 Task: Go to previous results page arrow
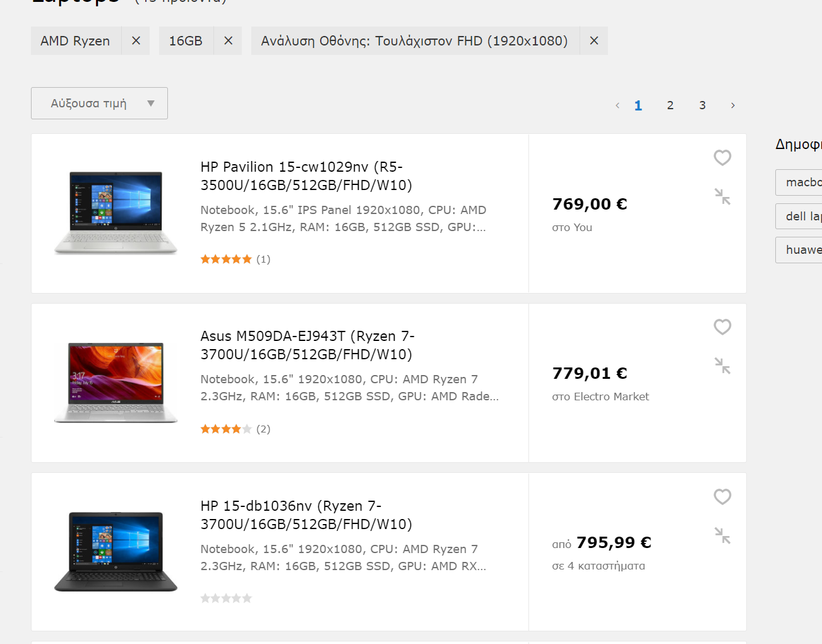617,105
